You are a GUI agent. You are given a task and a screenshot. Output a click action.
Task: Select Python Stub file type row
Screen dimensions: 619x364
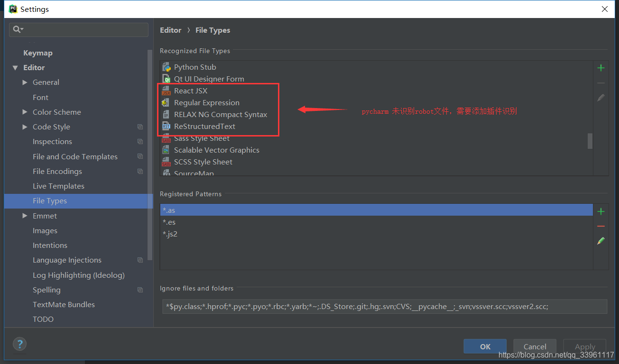[377, 67]
